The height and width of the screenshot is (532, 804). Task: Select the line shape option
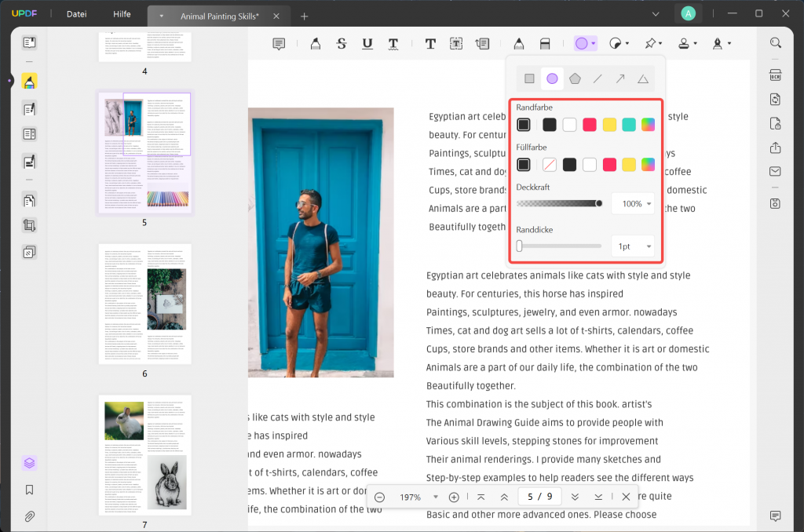tap(598, 78)
